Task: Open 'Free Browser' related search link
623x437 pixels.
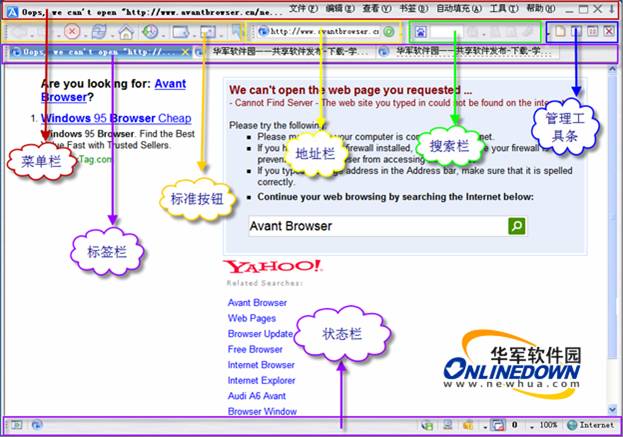Action: (255, 349)
